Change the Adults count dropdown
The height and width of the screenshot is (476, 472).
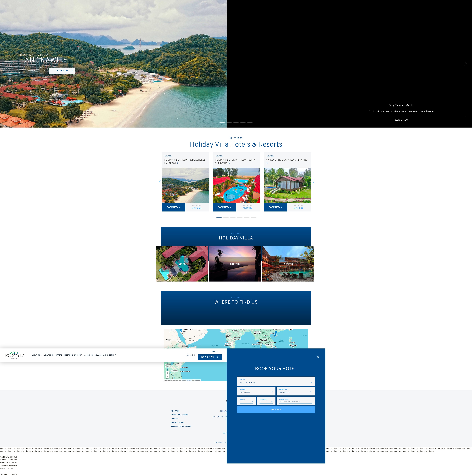pyautogui.click(x=246, y=401)
